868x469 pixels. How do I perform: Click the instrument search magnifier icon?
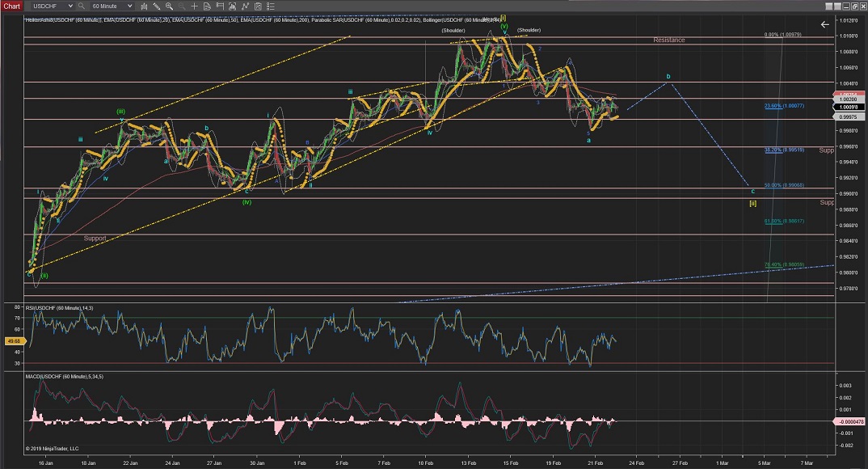[81, 6]
